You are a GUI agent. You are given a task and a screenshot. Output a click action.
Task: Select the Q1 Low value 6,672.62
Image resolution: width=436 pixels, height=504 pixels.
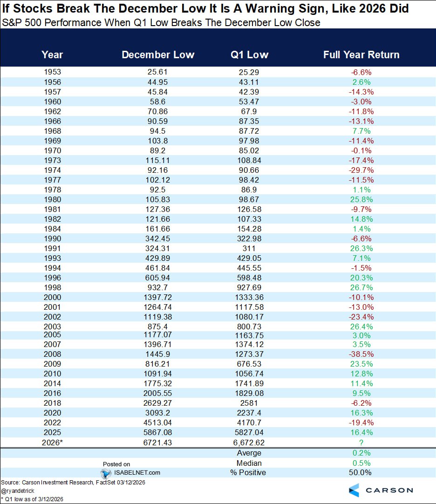point(249,443)
